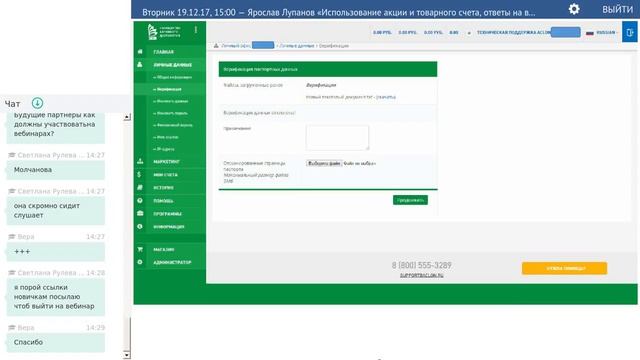
Task: Click the Примечание text area
Action: pyautogui.click(x=337, y=138)
